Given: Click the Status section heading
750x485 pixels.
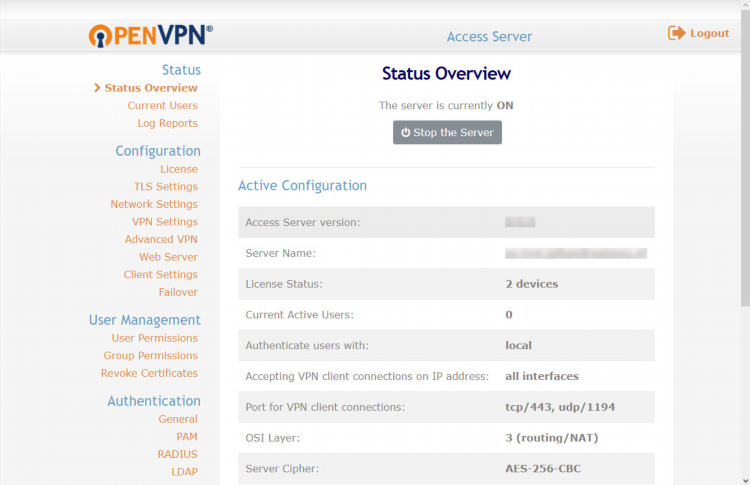Looking at the screenshot, I should point(181,70).
